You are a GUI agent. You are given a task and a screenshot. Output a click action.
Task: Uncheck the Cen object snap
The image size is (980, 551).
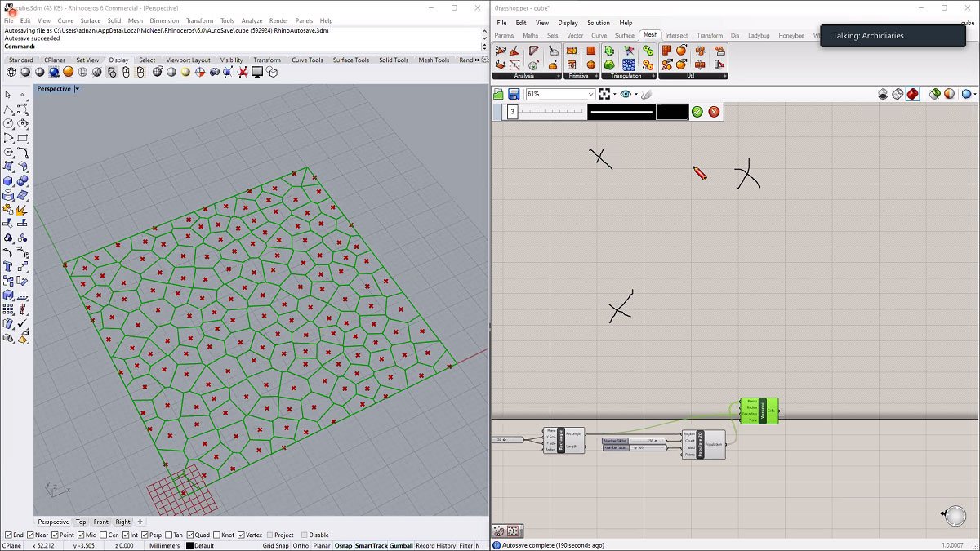click(x=104, y=535)
